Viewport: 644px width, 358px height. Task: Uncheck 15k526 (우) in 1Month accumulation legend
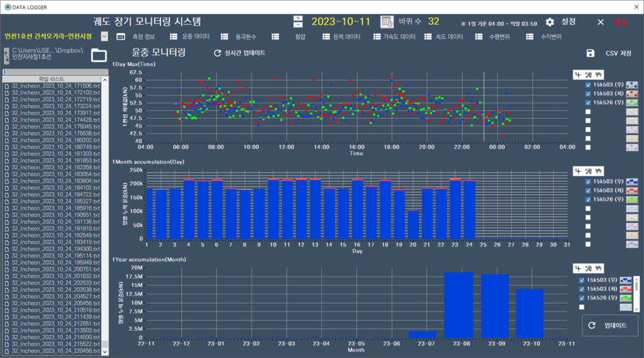(x=588, y=199)
